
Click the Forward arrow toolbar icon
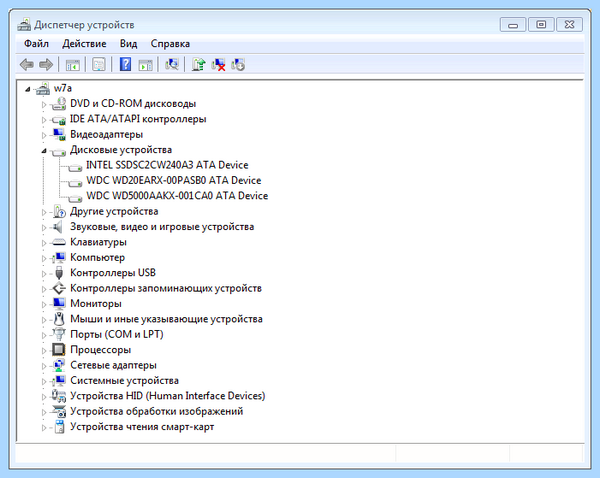[46, 65]
